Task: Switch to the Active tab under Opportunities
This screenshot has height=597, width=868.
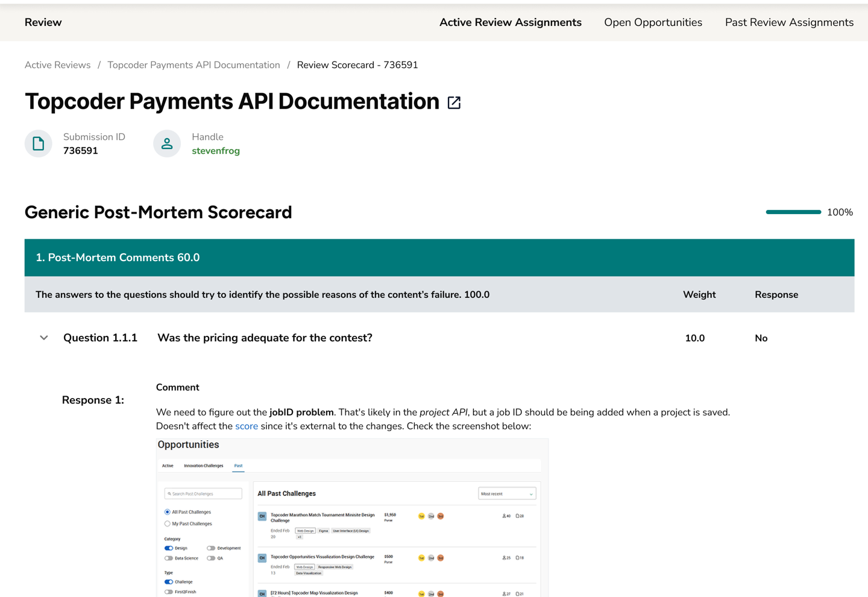Action: click(168, 466)
